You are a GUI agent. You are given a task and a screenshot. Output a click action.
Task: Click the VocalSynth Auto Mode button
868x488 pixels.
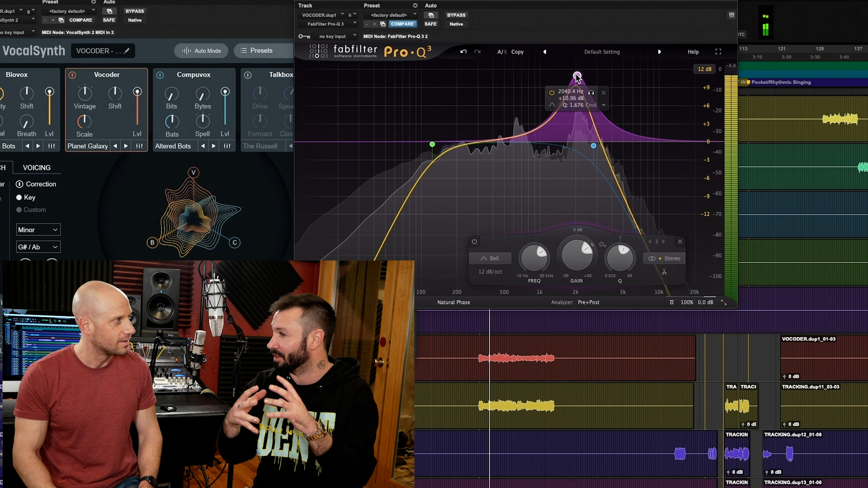[201, 51]
